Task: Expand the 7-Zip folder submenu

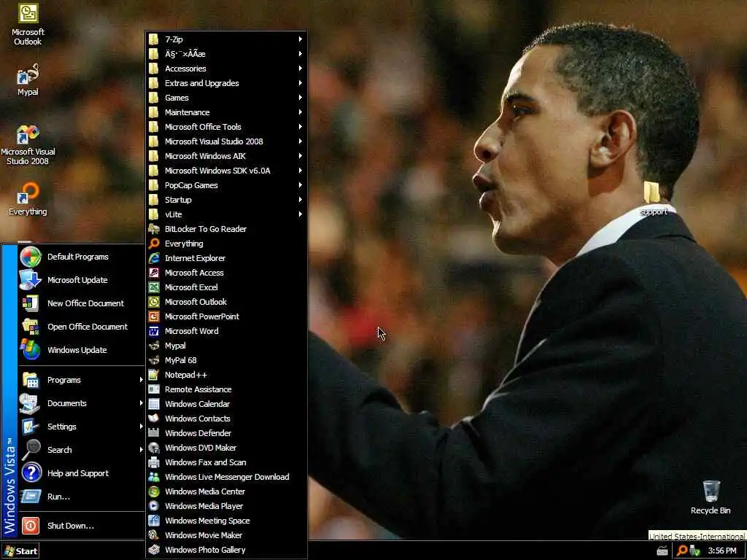Action: tap(226, 39)
